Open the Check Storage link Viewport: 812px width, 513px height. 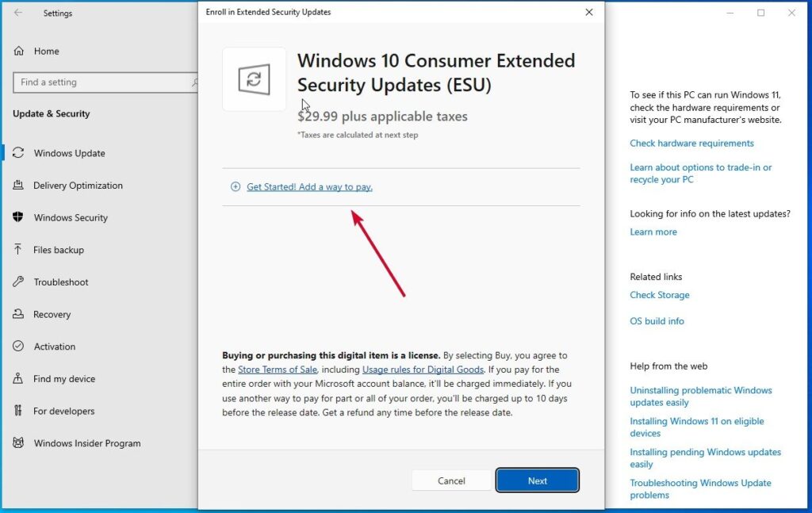click(x=660, y=294)
